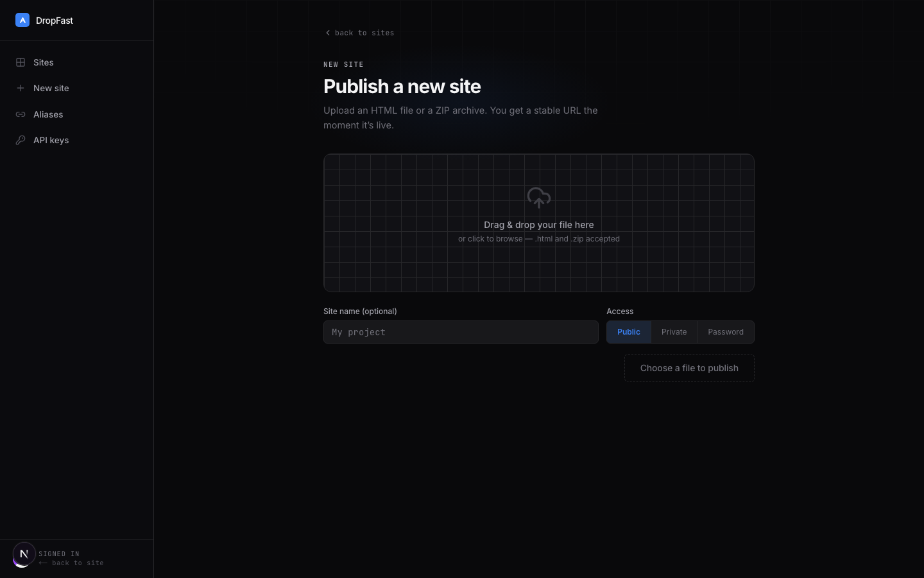Click the cloud upload icon
Screen dimensions: 924x578
539,197
